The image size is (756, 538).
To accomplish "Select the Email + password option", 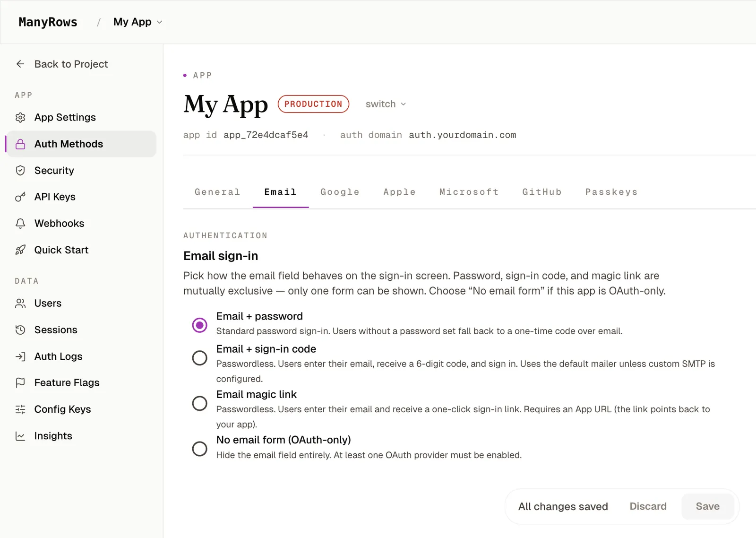I will [199, 325].
